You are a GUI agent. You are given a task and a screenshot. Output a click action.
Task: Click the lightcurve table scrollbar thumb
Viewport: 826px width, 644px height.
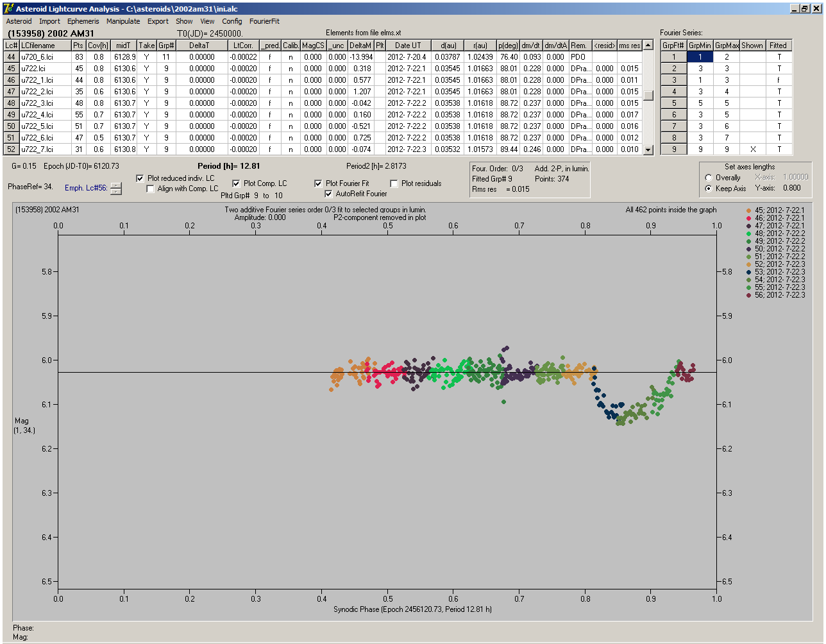point(648,95)
